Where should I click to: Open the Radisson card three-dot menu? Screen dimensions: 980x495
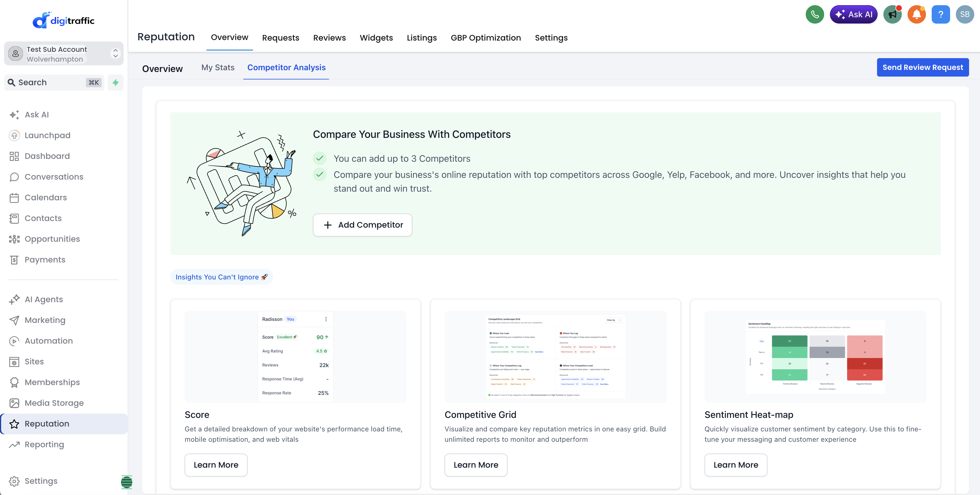[326, 319]
